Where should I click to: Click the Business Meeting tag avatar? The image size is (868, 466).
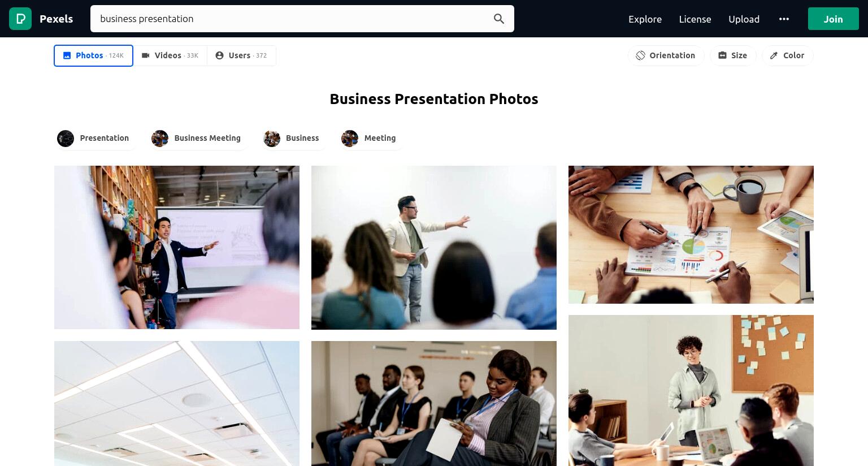[160, 138]
